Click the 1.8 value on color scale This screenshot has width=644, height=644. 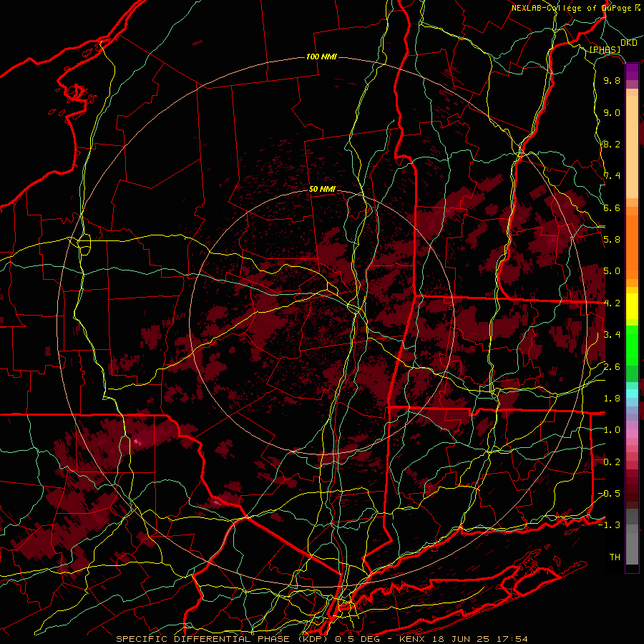point(612,399)
